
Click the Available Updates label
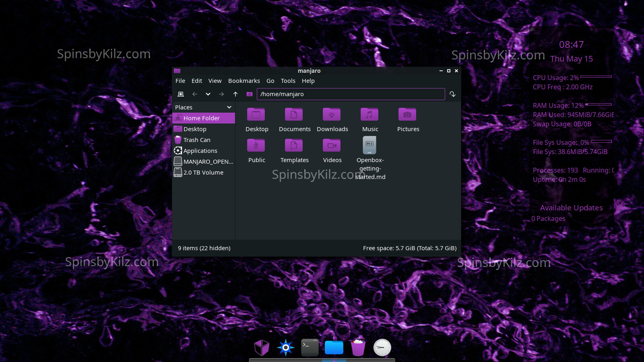[x=571, y=208]
